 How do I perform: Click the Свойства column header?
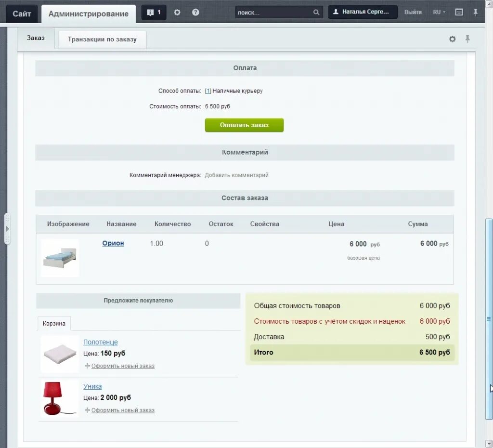tap(265, 224)
